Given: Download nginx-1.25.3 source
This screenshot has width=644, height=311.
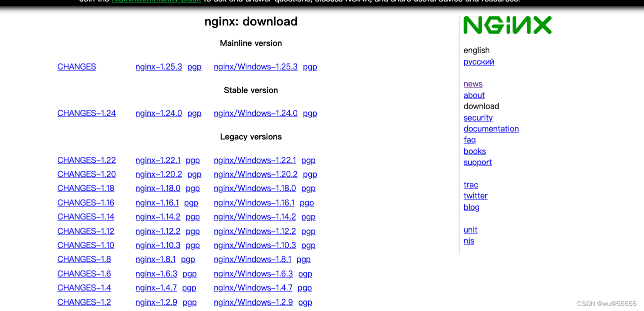Looking at the screenshot, I should (x=159, y=66).
